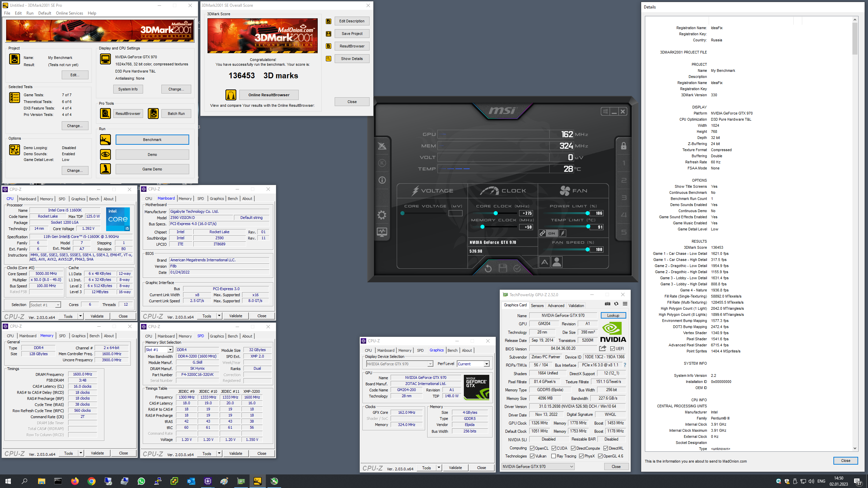
Task: Open GPU-Z hamburger menu icon
Action: pos(625,304)
